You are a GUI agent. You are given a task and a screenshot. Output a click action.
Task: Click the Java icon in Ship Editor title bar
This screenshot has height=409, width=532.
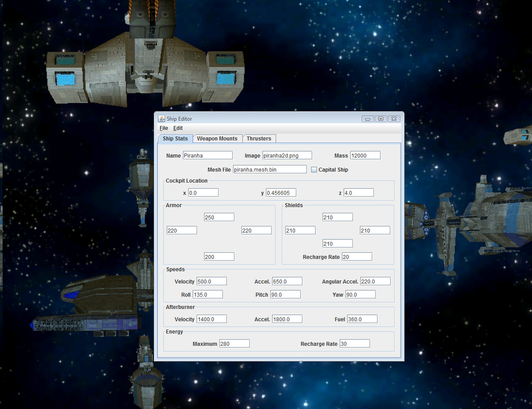(x=161, y=118)
